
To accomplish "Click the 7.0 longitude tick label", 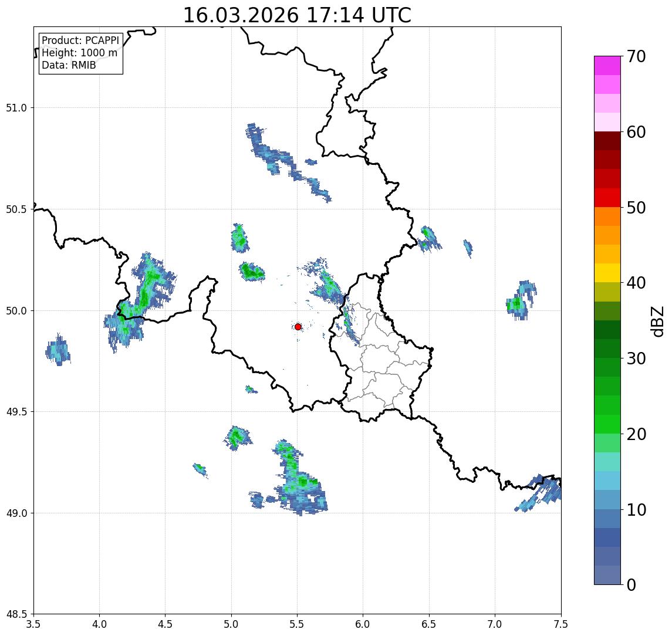I will coord(495,624).
